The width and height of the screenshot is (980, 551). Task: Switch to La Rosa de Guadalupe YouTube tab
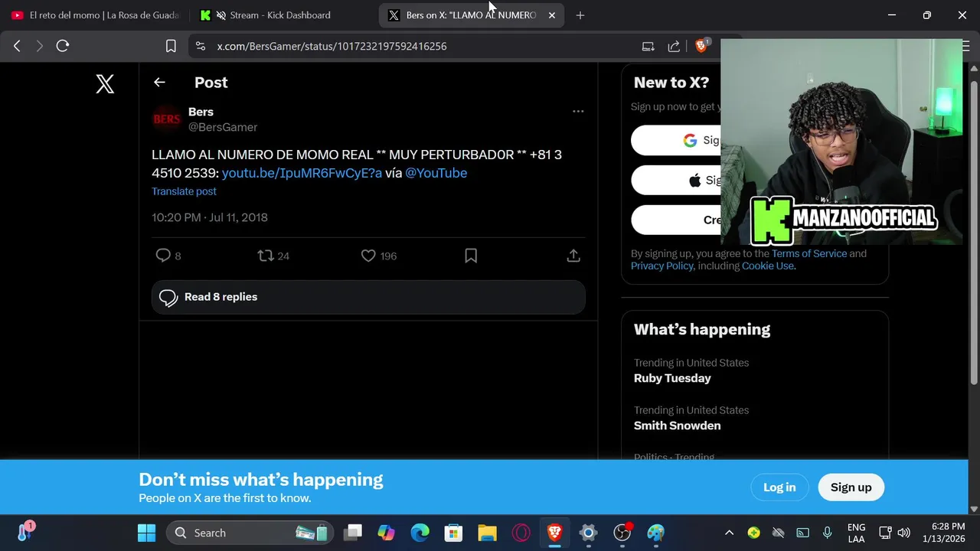tap(95, 15)
